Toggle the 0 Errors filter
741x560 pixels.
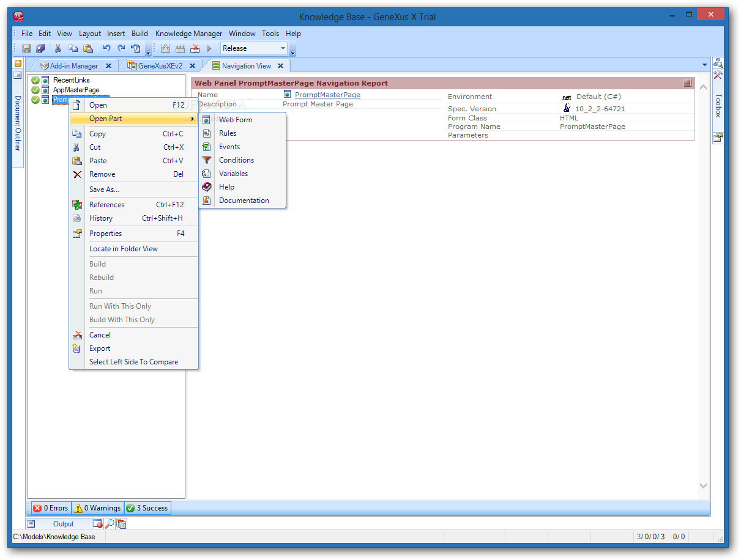click(x=51, y=508)
